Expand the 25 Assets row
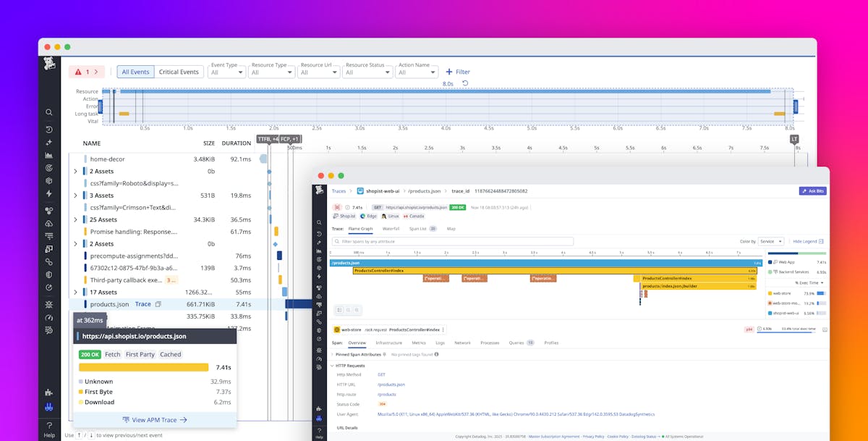Image resolution: width=868 pixels, height=441 pixels. (x=75, y=219)
